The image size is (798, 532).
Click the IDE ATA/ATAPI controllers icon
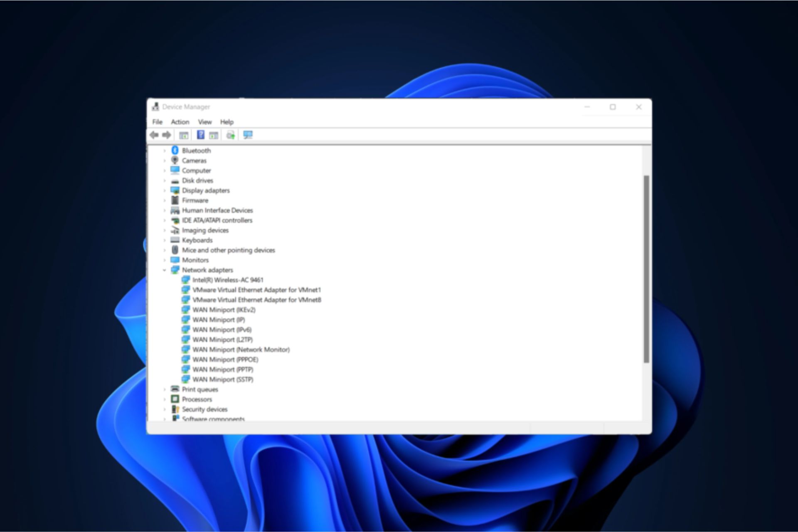click(x=175, y=220)
